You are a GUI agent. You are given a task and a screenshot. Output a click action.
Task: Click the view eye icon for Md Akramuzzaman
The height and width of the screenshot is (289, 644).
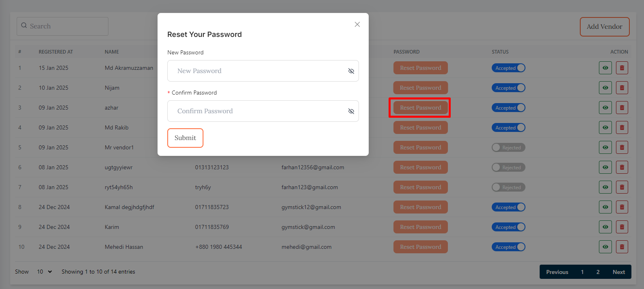[605, 68]
